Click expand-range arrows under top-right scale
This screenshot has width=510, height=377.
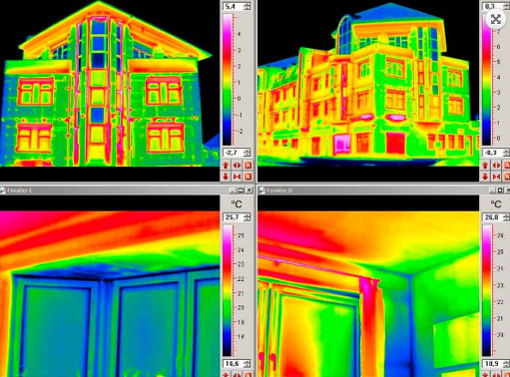[x=496, y=165]
